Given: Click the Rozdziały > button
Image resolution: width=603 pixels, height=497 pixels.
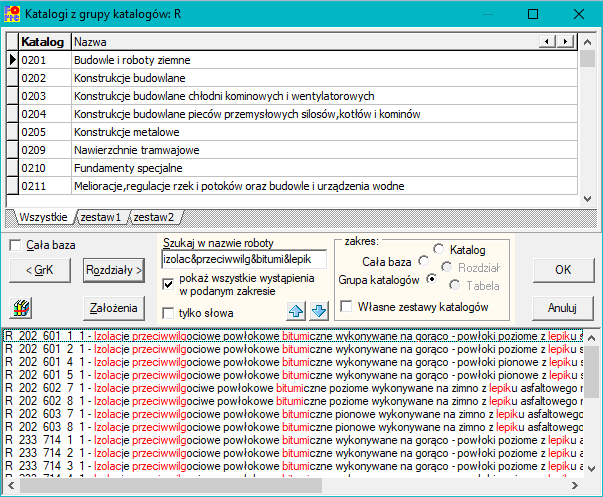Looking at the screenshot, I should pos(114,270).
